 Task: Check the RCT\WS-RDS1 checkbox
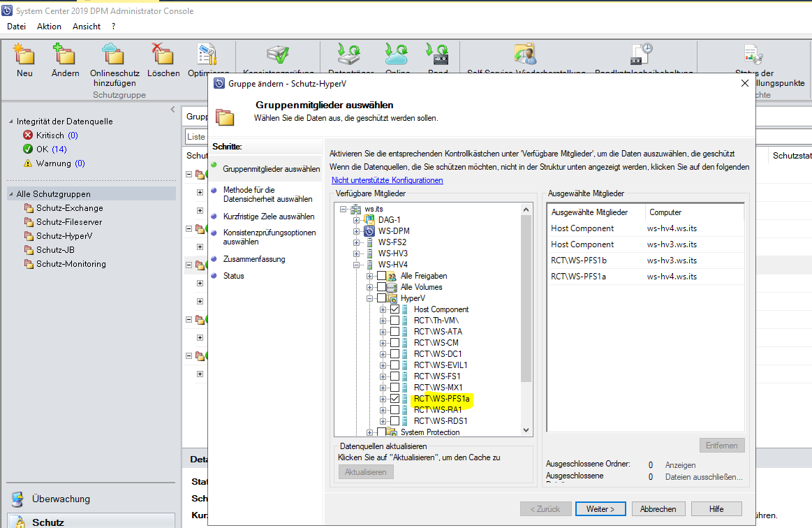tap(395, 420)
